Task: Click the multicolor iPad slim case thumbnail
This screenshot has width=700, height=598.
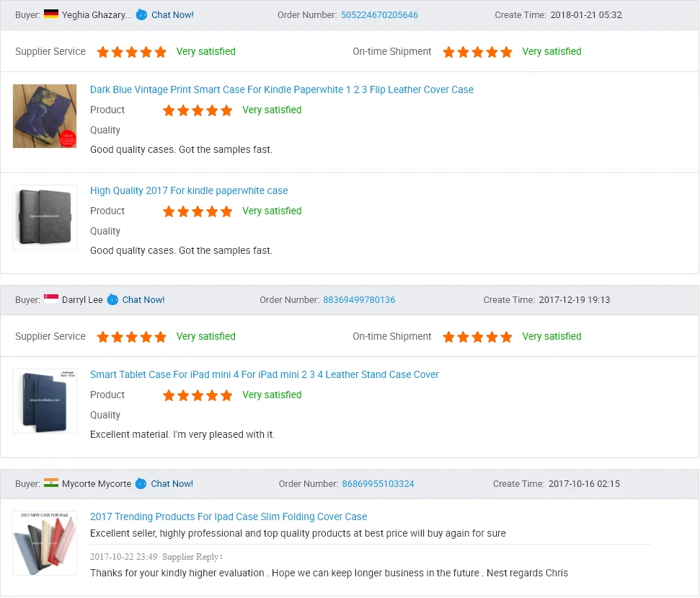Action: tap(45, 543)
